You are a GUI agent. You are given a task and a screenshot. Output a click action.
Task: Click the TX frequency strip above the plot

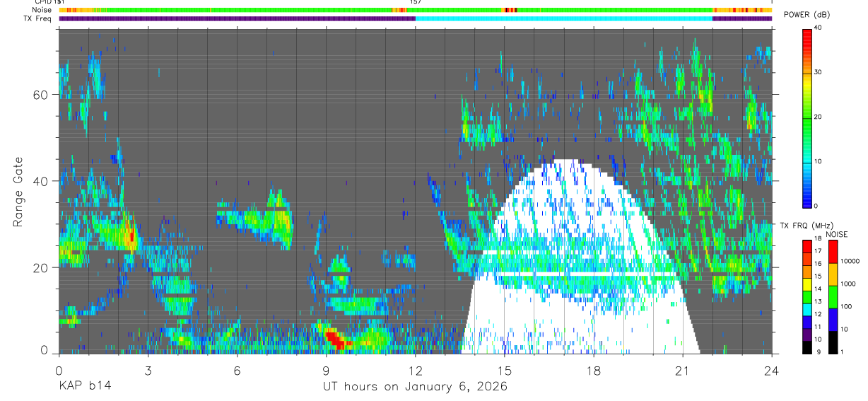click(415, 18)
